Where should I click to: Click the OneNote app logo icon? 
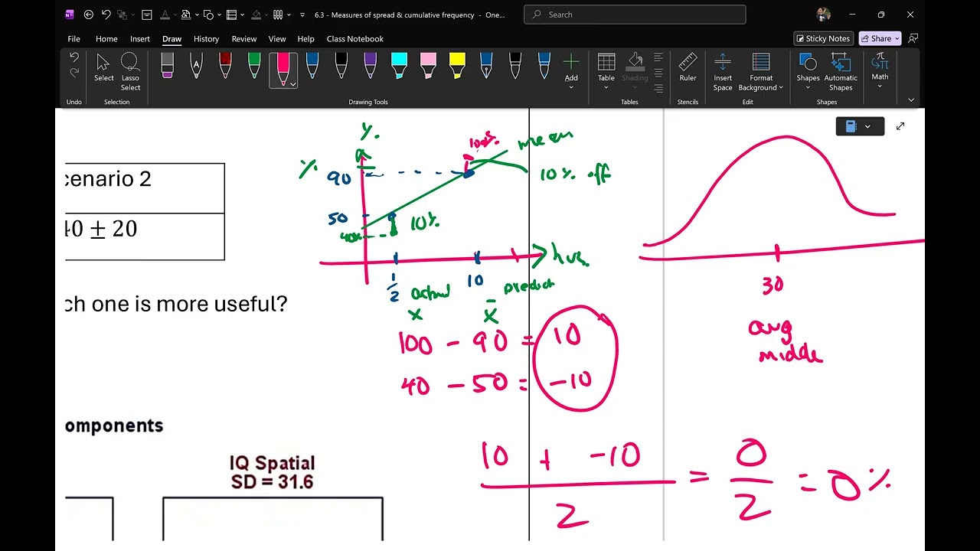click(70, 15)
